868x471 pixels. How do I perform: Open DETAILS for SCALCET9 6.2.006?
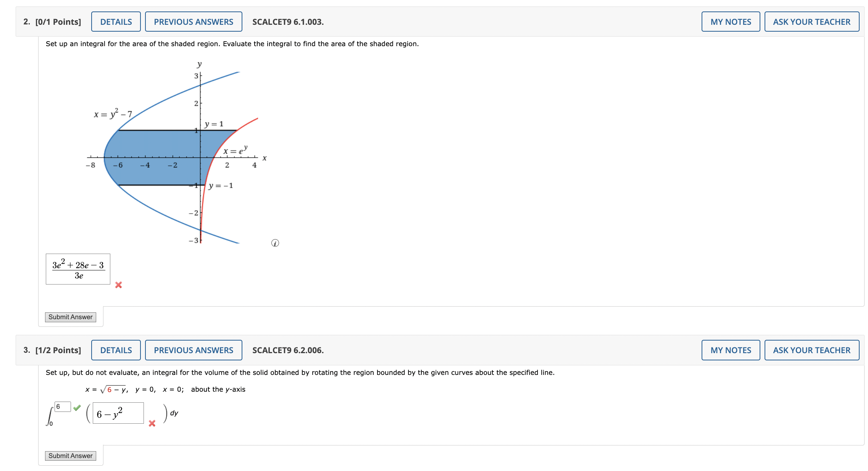116,350
